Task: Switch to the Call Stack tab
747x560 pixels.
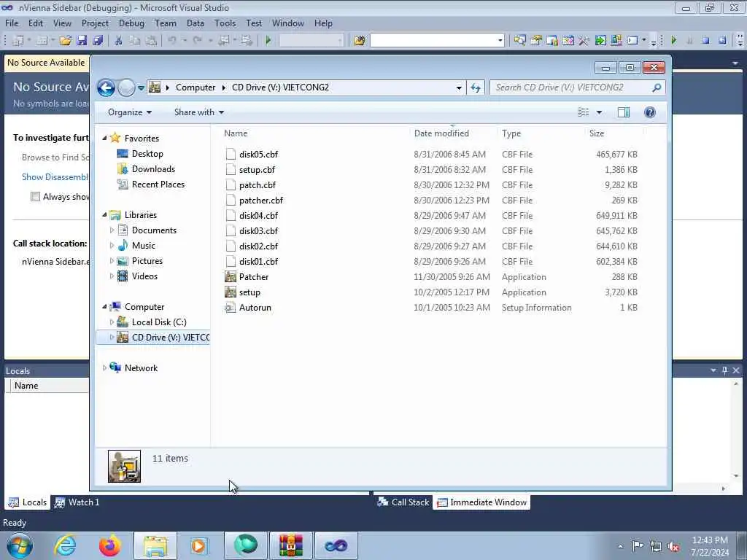Action: pos(403,502)
